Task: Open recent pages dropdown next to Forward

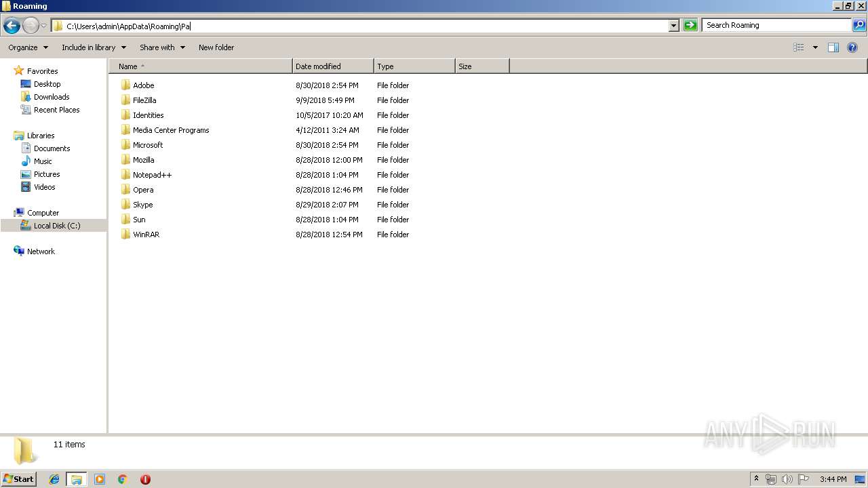Action: click(44, 26)
